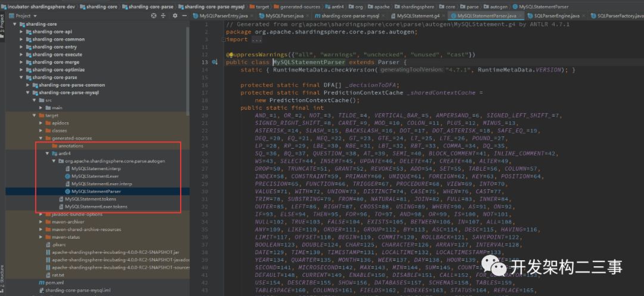This screenshot has height=296, width=644.
Task: Select sharding-core-parse-common module in tree
Action: click(72, 85)
